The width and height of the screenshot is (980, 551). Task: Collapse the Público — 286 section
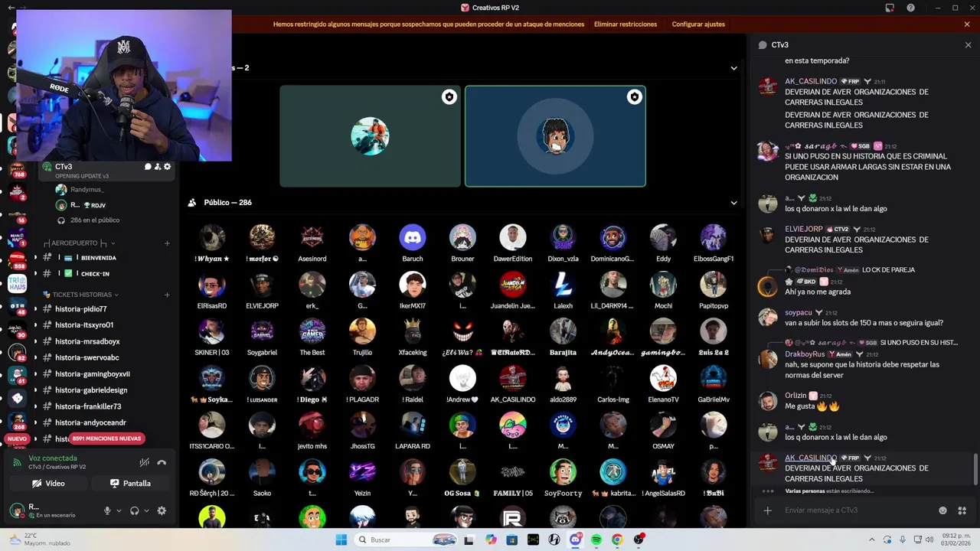click(x=733, y=203)
